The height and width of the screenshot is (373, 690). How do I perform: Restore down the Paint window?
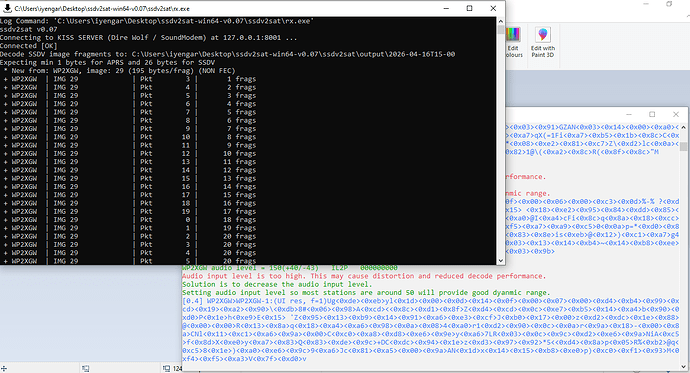pos(669,4)
